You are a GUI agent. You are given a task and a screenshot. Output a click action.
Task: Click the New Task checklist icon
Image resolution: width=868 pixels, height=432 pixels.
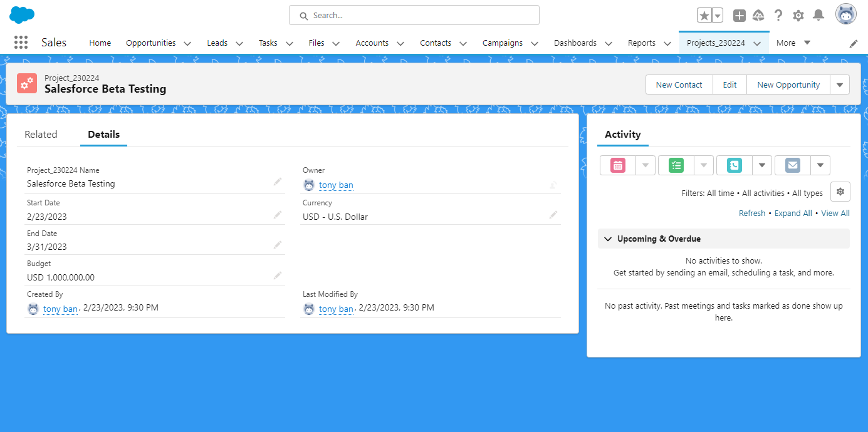pyautogui.click(x=676, y=165)
